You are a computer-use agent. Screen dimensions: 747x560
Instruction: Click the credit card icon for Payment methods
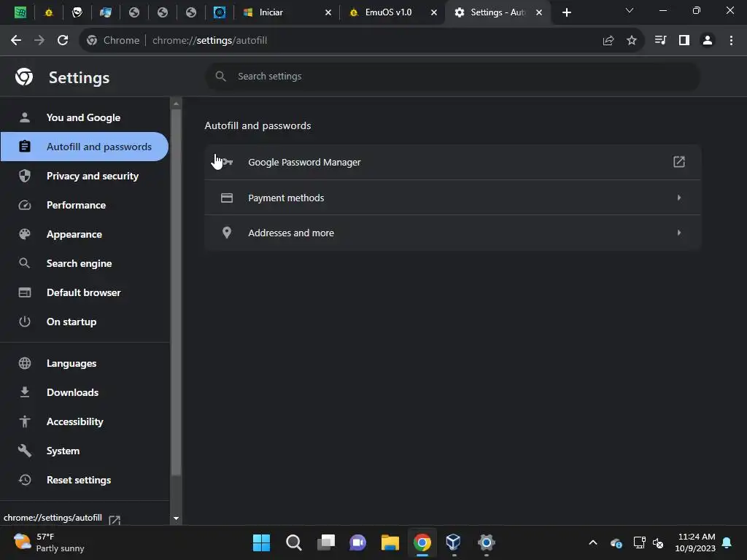click(227, 198)
